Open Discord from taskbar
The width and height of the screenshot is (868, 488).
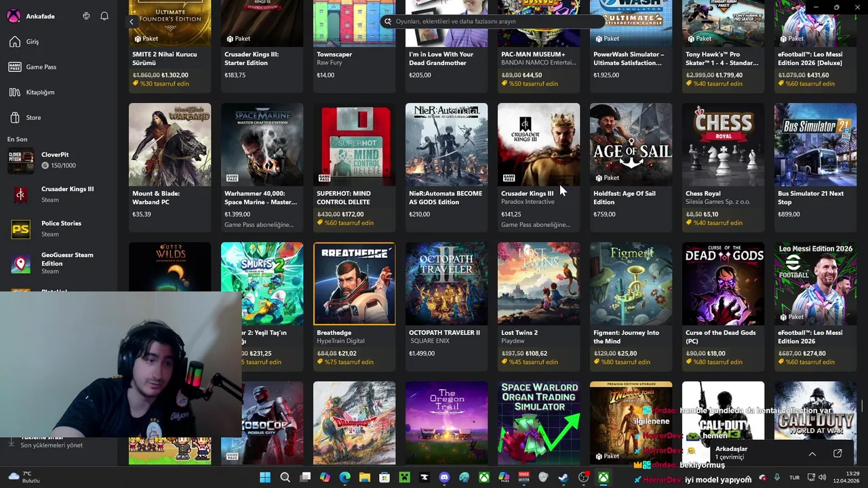444,478
